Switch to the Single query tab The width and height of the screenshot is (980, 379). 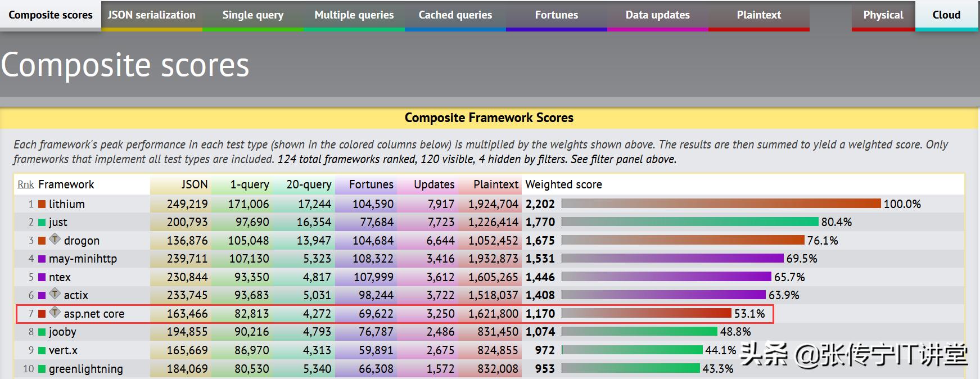(x=252, y=15)
